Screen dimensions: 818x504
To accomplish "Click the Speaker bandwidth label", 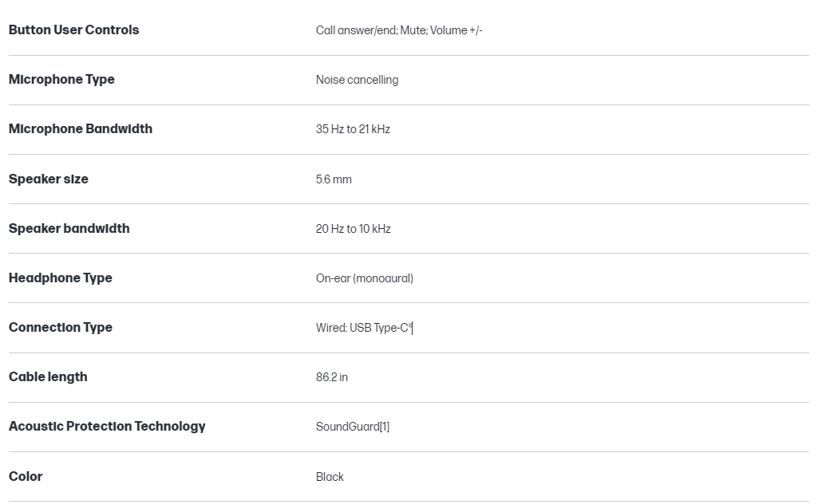I will [x=69, y=229].
